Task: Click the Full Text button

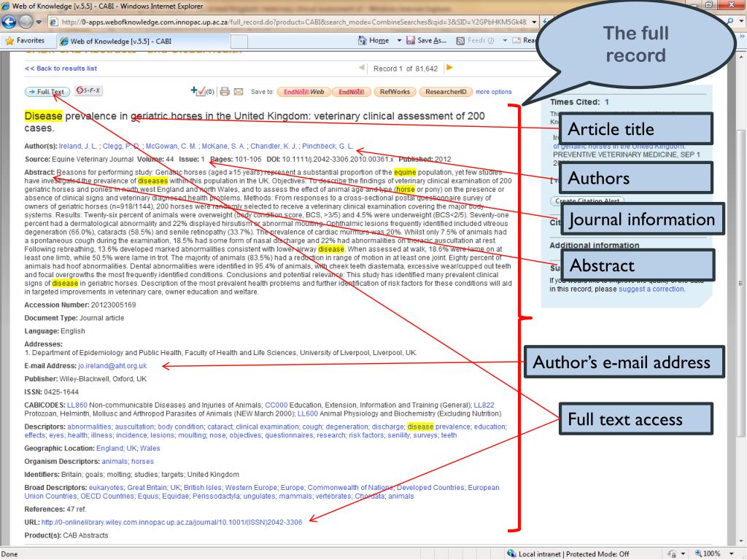Action: tap(47, 91)
